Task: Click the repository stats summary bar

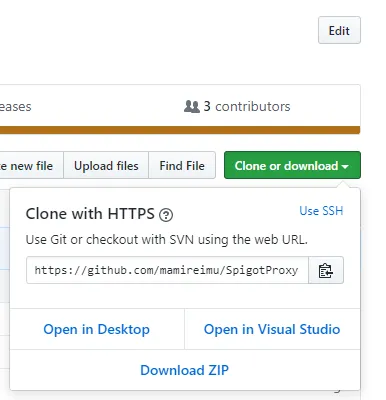Action: tap(180, 106)
